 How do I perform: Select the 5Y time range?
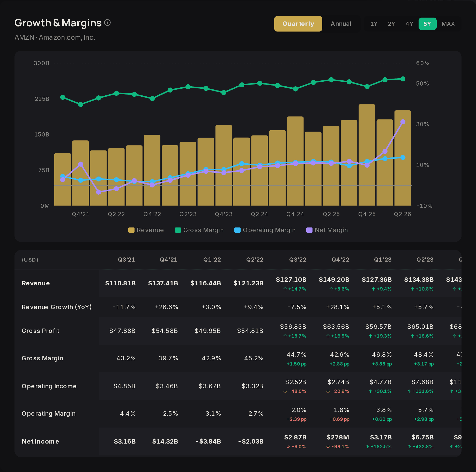[x=427, y=24]
